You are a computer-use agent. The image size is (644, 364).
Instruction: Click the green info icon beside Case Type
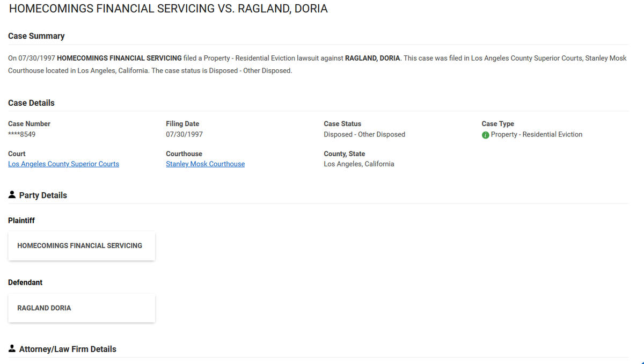pos(485,135)
